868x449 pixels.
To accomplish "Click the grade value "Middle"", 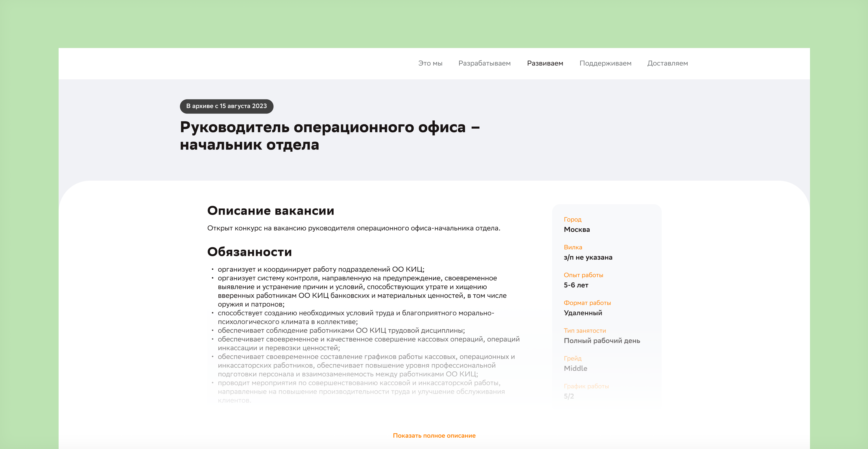I will [575, 368].
